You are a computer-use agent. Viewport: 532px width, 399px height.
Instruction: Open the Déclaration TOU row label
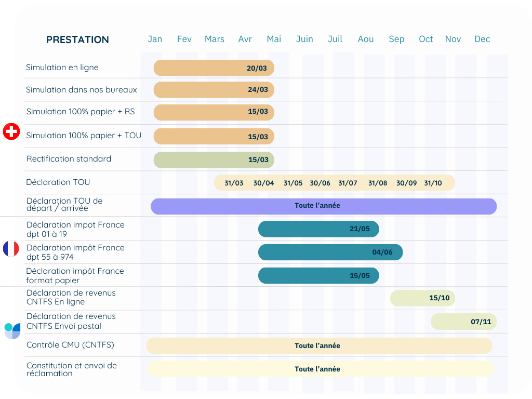(x=58, y=182)
